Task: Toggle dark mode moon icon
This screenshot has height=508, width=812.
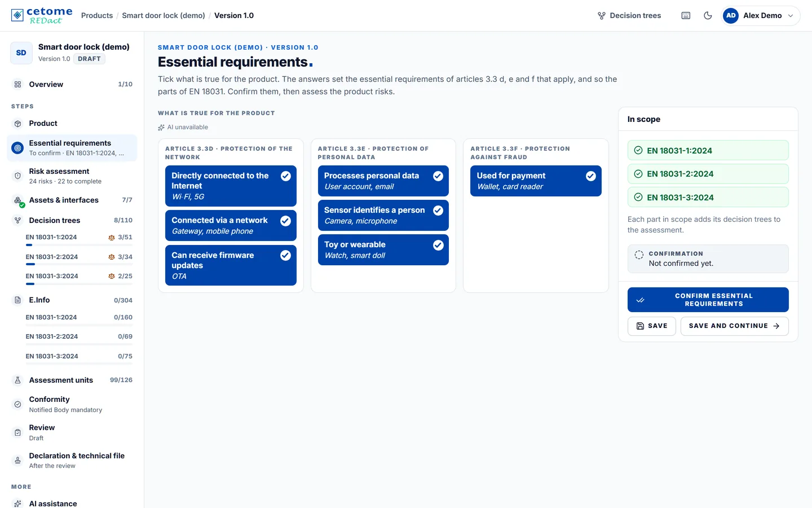Action: (708, 16)
